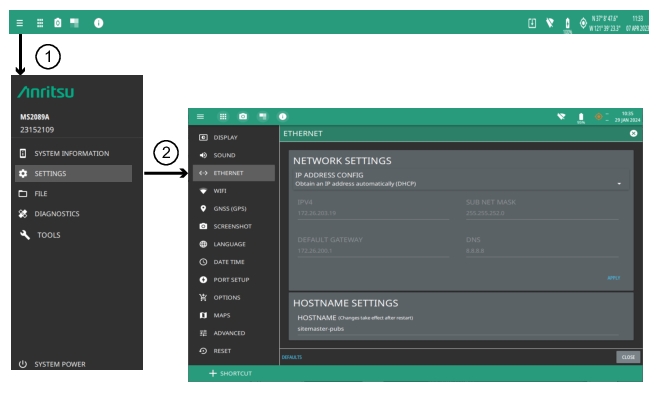Screen dimensions: 663x393
Task: Click Apply in Network Settings
Action: pyautogui.click(x=614, y=278)
